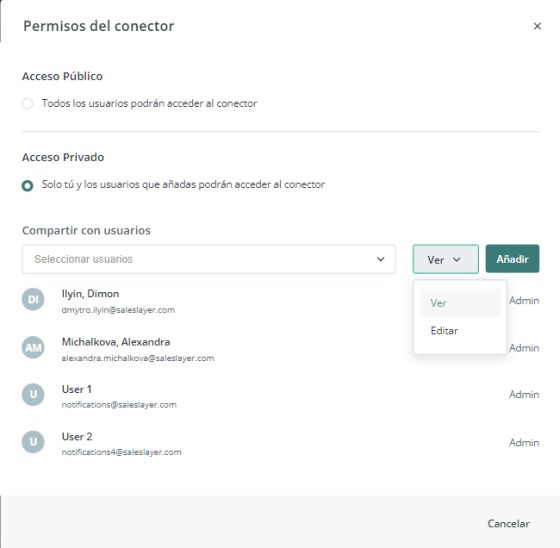The height and width of the screenshot is (548, 560).
Task: Click the 'Todos los usuarios podrán acceder' label
Action: pyautogui.click(x=149, y=104)
